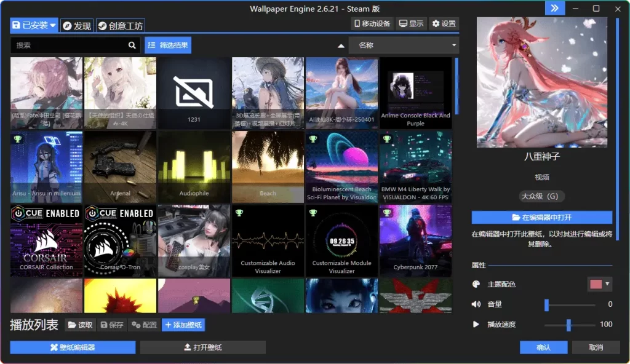Click the 视频 type label

tap(542, 177)
